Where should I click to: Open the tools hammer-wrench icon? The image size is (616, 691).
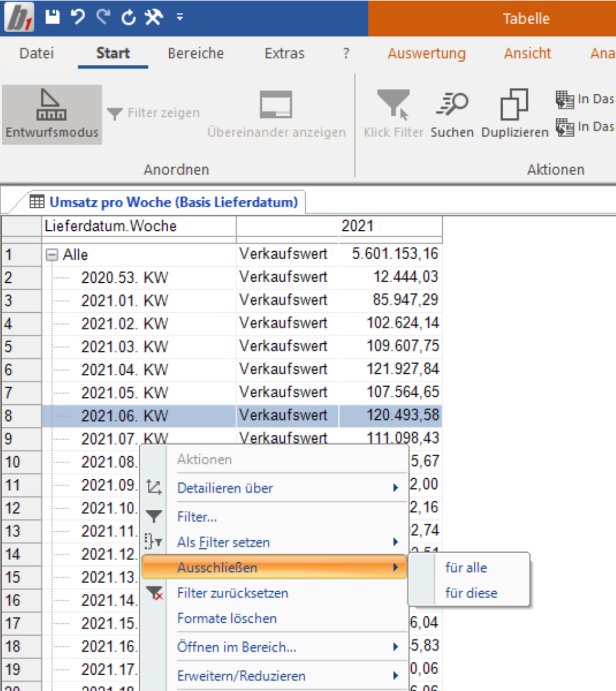click(x=153, y=17)
